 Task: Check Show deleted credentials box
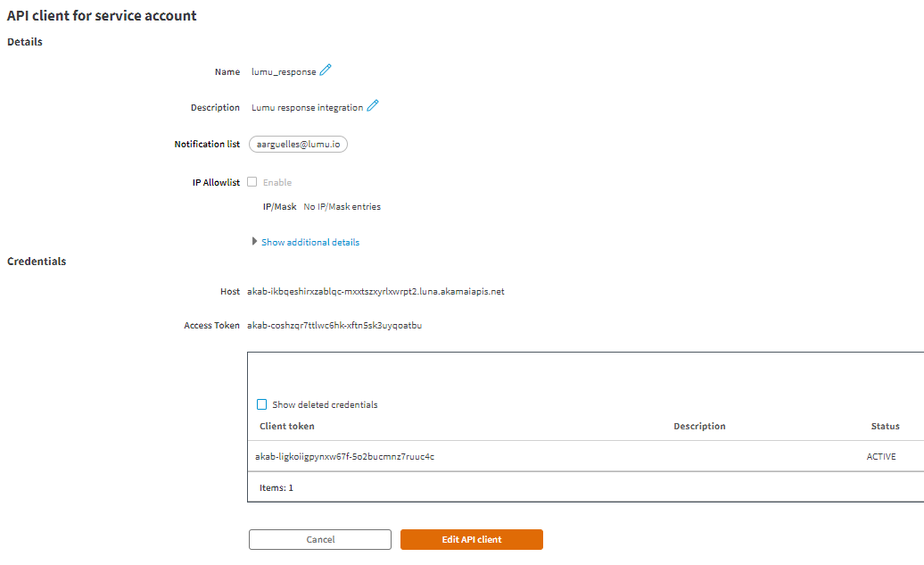click(262, 404)
